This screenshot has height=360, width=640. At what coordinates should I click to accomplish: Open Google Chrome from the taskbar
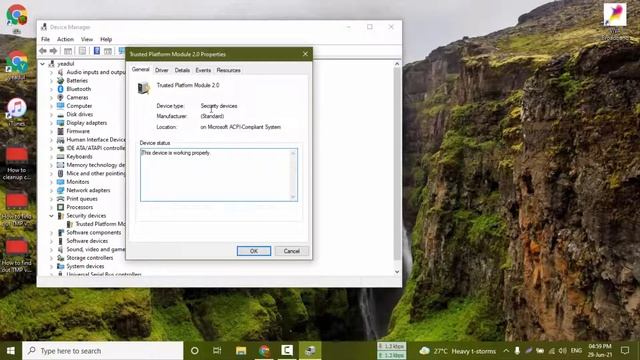point(264,351)
